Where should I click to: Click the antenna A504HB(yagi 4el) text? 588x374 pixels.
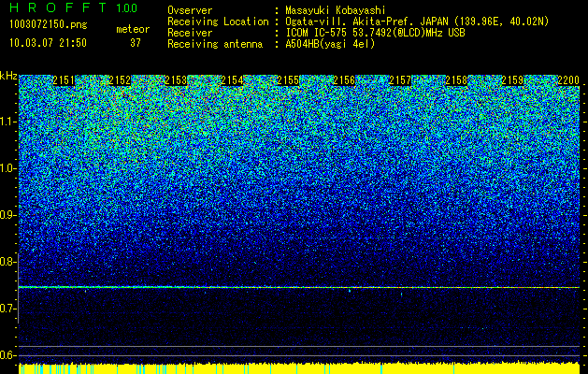pos(330,44)
